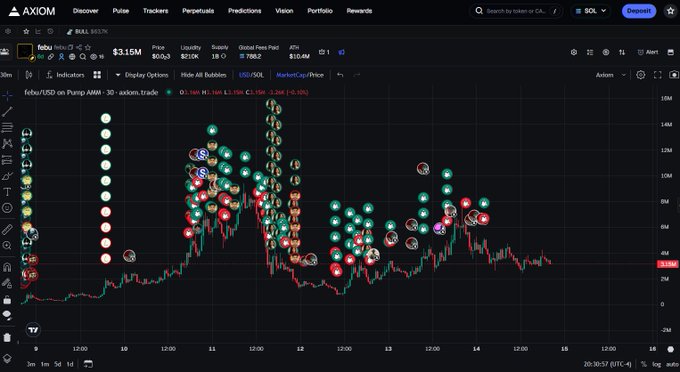This screenshot has height=372, width=680.
Task: Open the 30m timeframe selector
Action: (7, 75)
